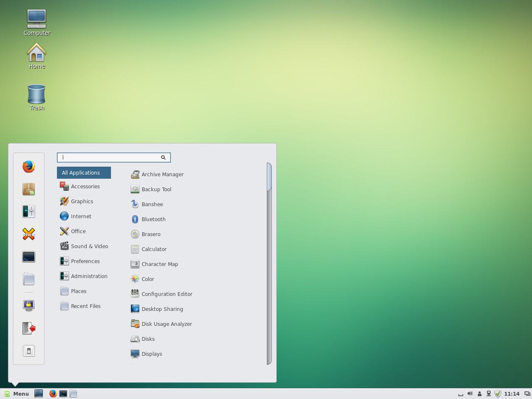Click the Menu button on panel
Image resolution: width=532 pixels, height=399 pixels.
coord(16,394)
